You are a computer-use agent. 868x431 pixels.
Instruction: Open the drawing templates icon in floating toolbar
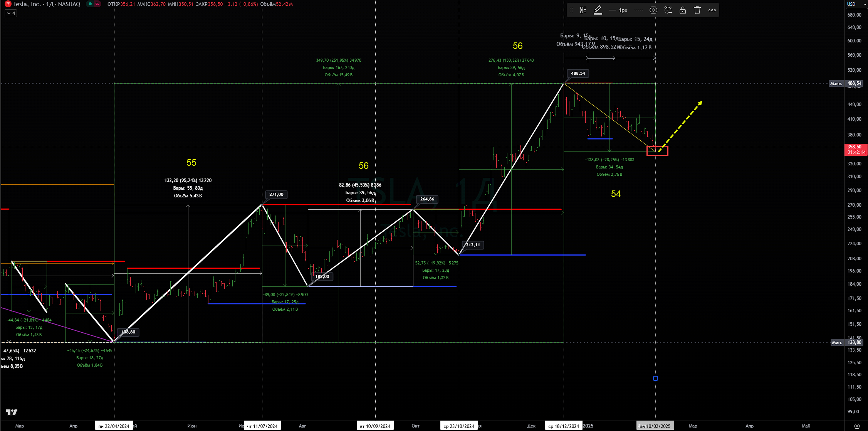coord(583,10)
